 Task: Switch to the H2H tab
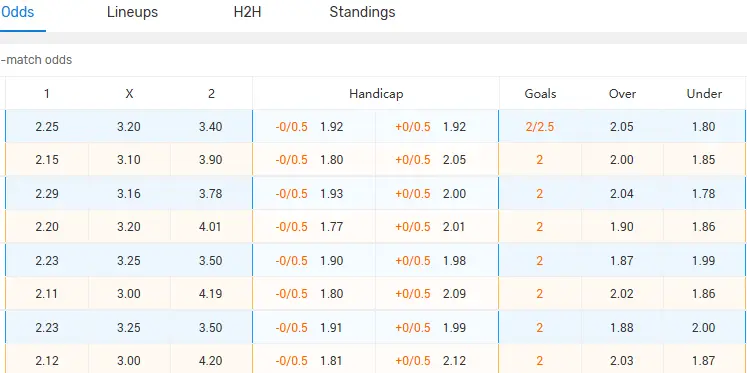click(247, 12)
